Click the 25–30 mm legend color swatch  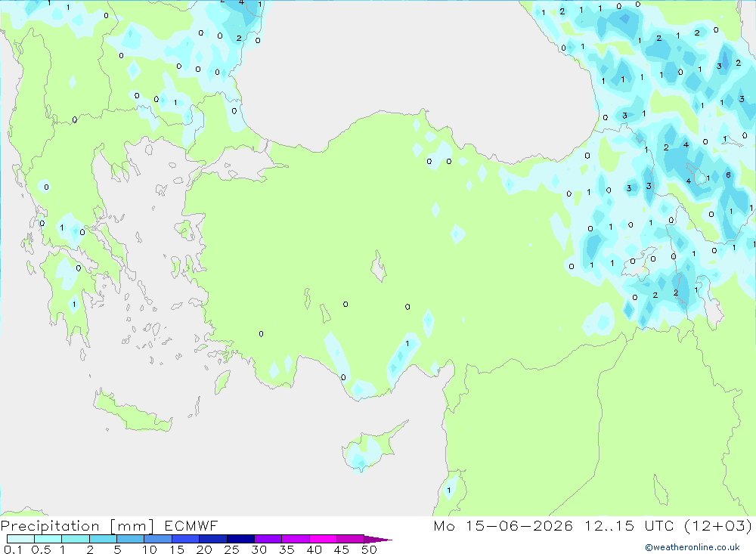tap(240, 539)
